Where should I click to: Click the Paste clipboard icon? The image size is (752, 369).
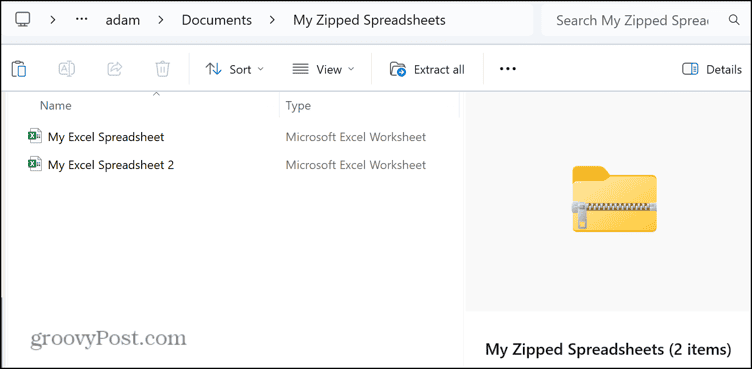(19, 69)
